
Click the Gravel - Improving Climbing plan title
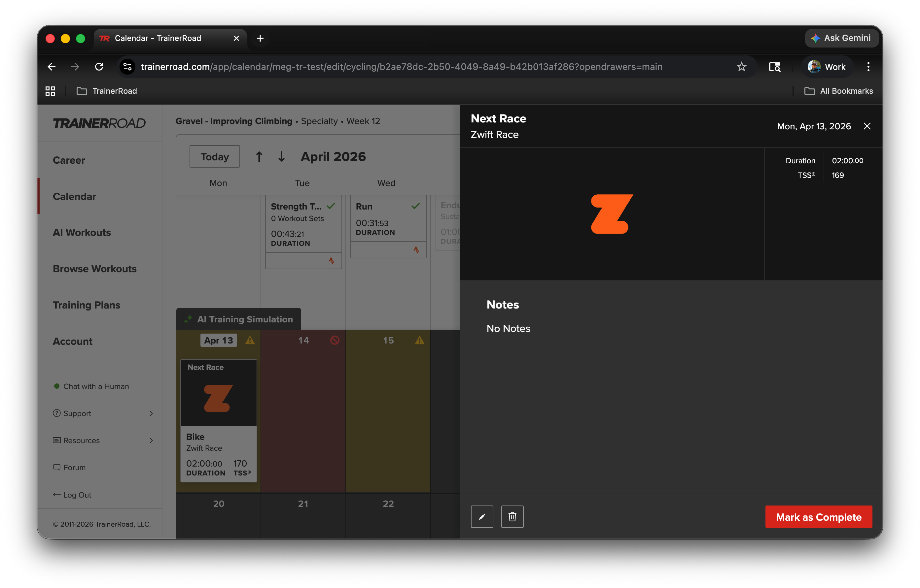click(x=234, y=121)
